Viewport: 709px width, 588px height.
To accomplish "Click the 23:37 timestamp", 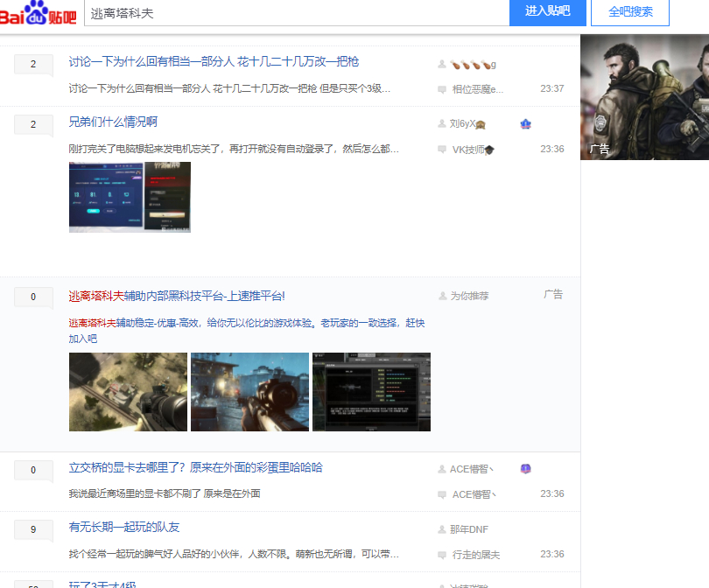I will click(x=552, y=88).
